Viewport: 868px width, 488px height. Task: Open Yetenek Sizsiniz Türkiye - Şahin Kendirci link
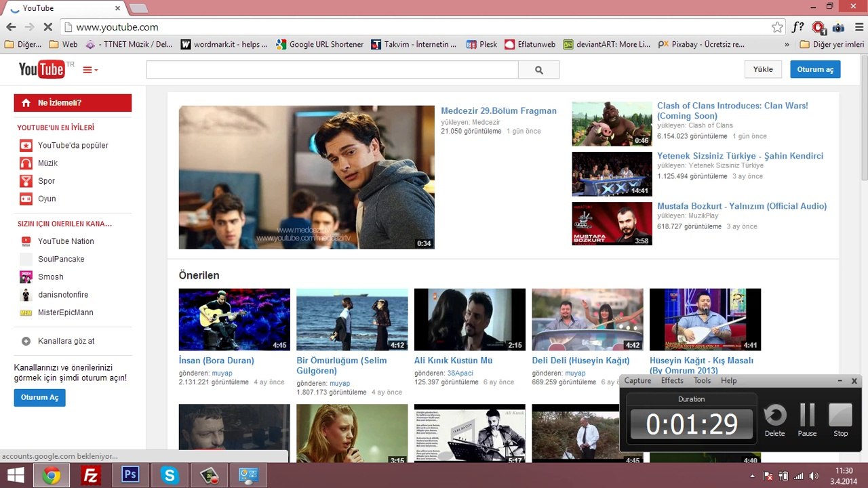point(740,156)
